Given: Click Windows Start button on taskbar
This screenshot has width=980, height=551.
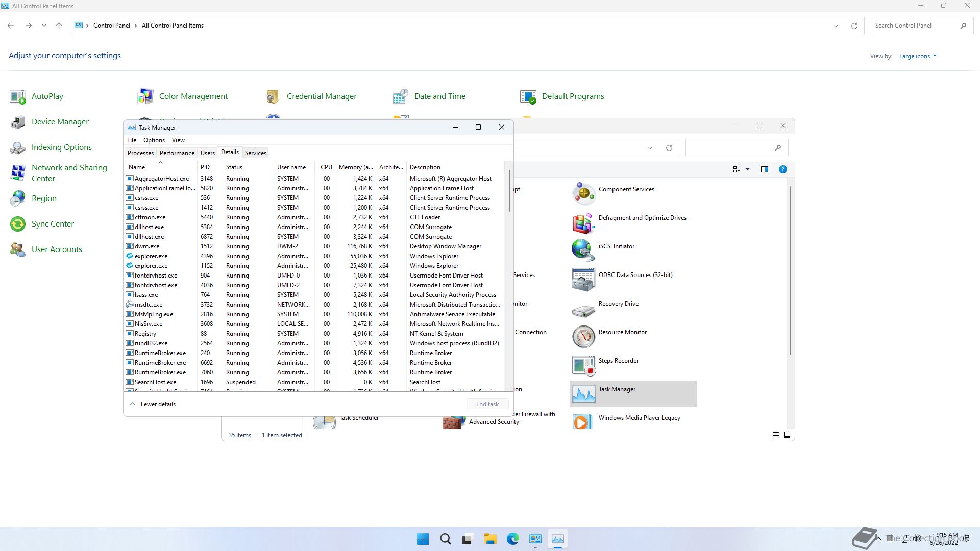Looking at the screenshot, I should click(423, 539).
